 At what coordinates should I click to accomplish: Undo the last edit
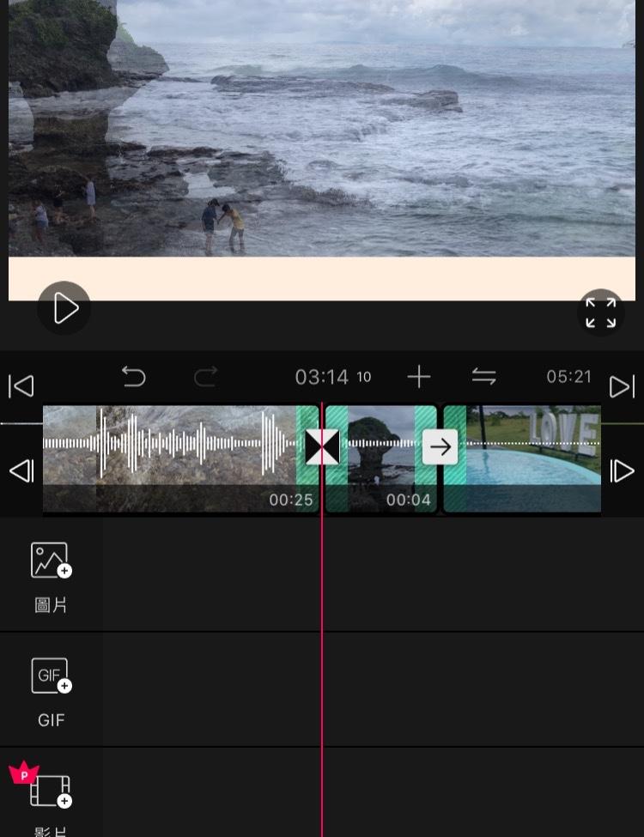click(133, 377)
